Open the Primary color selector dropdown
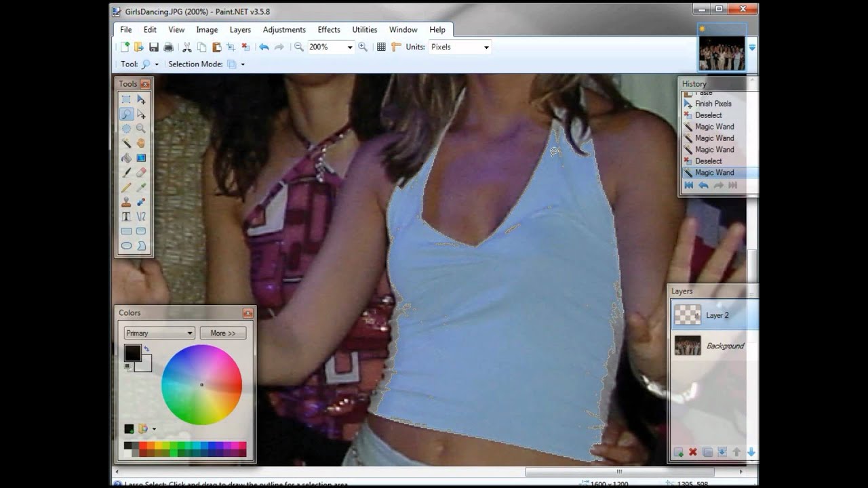 click(159, 333)
